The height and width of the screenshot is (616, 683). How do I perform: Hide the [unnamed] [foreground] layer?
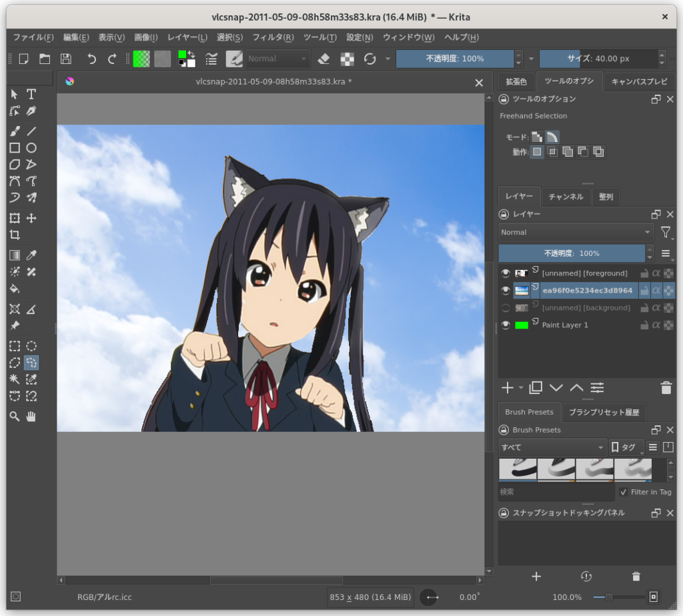click(x=506, y=273)
